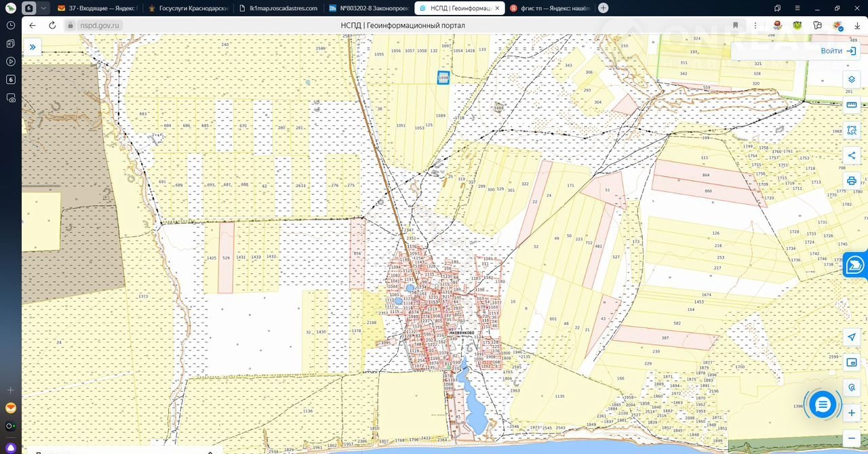Open the chat assistant bubble
This screenshot has width=868, height=454.
click(823, 405)
